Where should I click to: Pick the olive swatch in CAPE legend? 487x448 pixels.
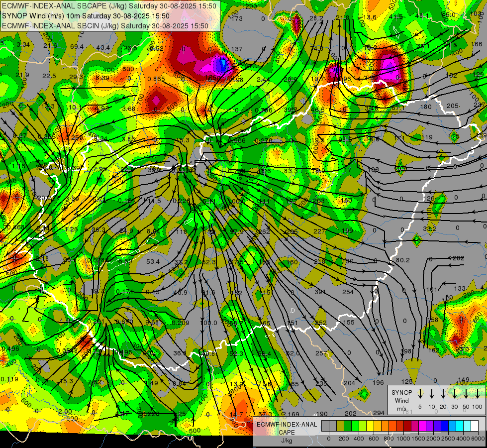coord(340,426)
